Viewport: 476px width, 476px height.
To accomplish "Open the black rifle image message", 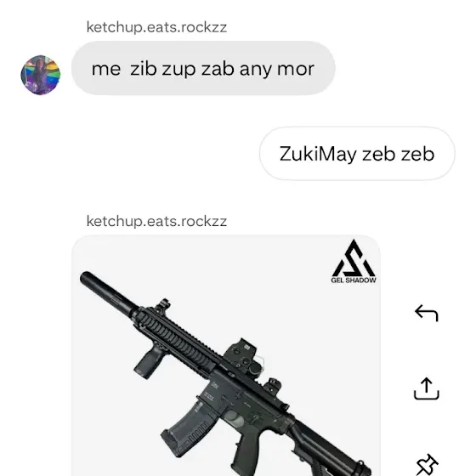I will (x=226, y=355).
